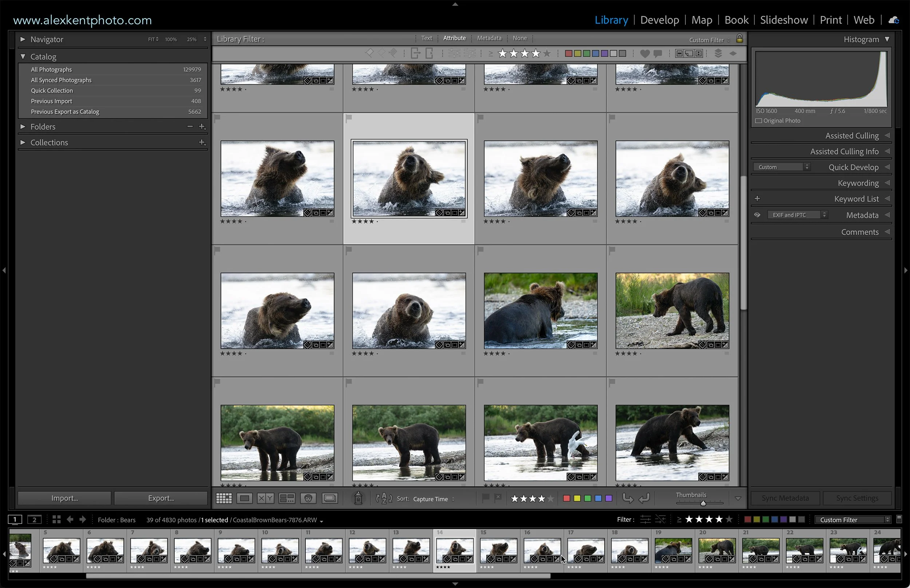Screen dimensions: 910x588
Task: Open the Map module
Action: pos(701,20)
